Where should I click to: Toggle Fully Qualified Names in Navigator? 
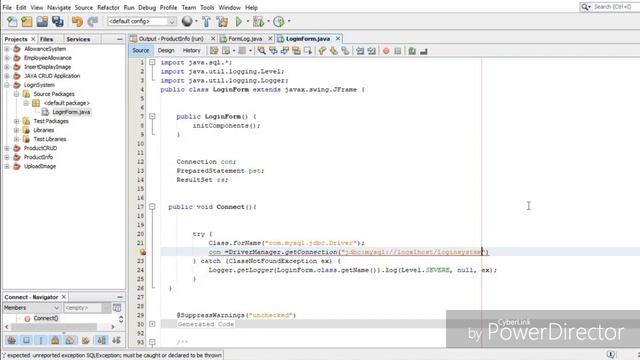pos(85,340)
